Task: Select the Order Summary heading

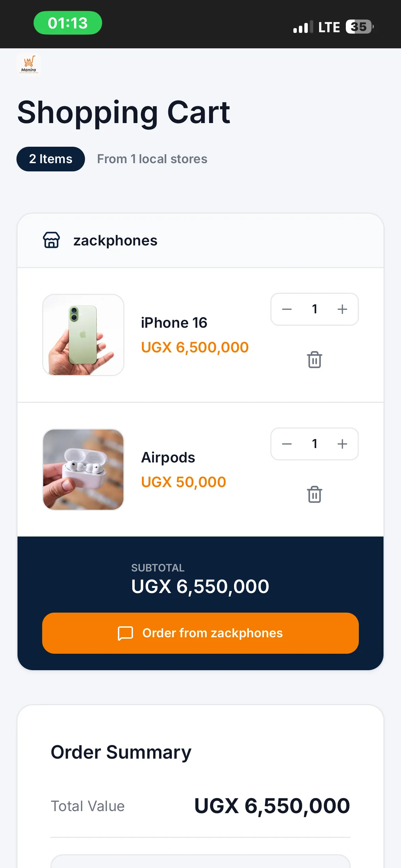Action: tap(121, 751)
